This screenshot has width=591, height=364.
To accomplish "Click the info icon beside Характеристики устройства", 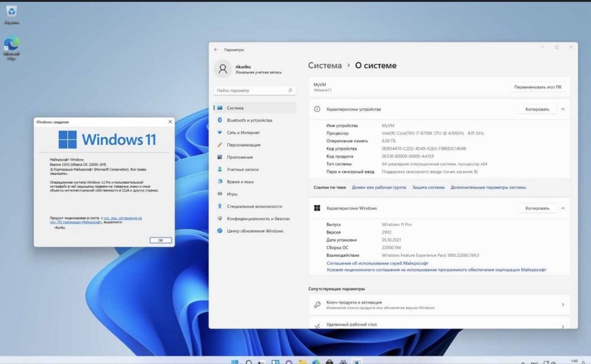I will pos(317,109).
